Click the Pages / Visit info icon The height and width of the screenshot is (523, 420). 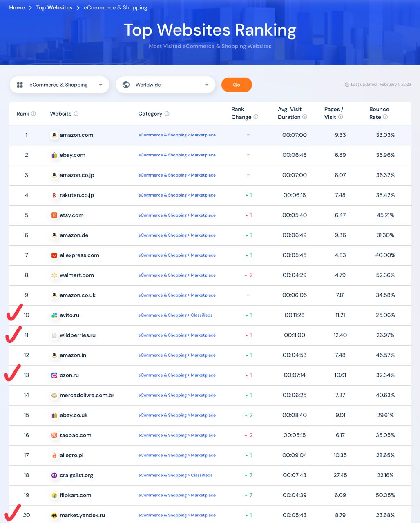point(340,117)
